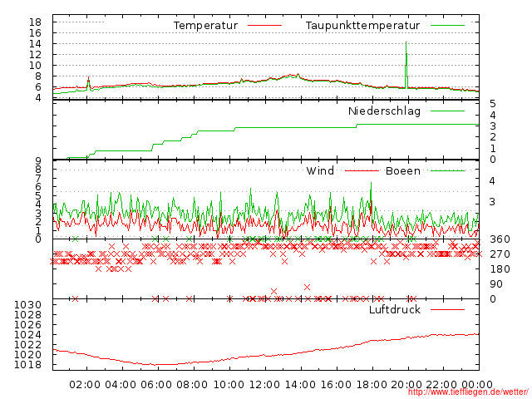Click the 14:00 time axis label
Screen dimensions: 532x399
pos(300,385)
